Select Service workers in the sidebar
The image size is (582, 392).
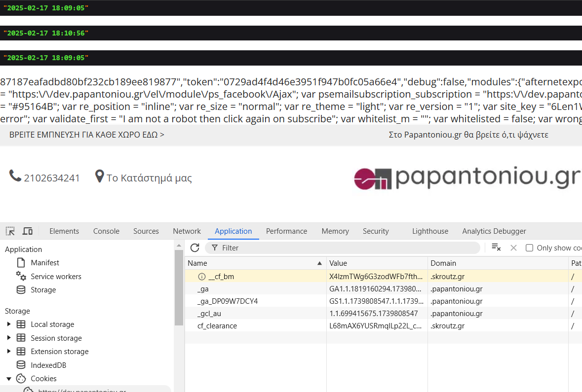click(56, 276)
